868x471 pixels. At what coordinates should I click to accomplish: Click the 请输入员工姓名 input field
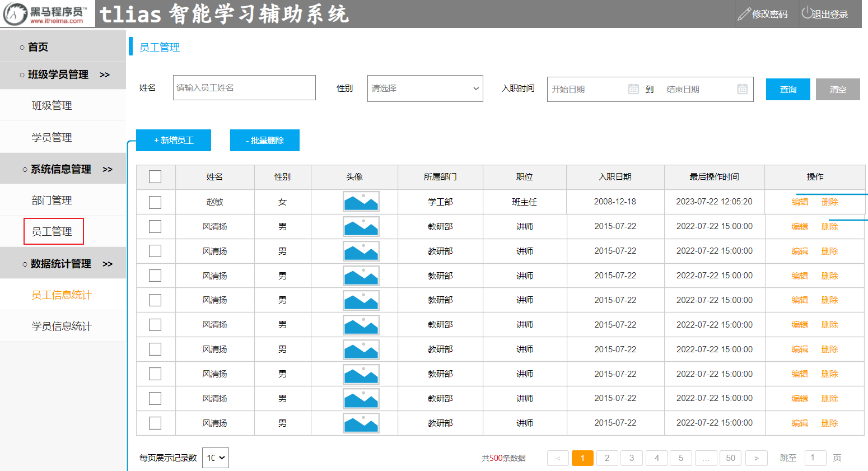point(244,88)
